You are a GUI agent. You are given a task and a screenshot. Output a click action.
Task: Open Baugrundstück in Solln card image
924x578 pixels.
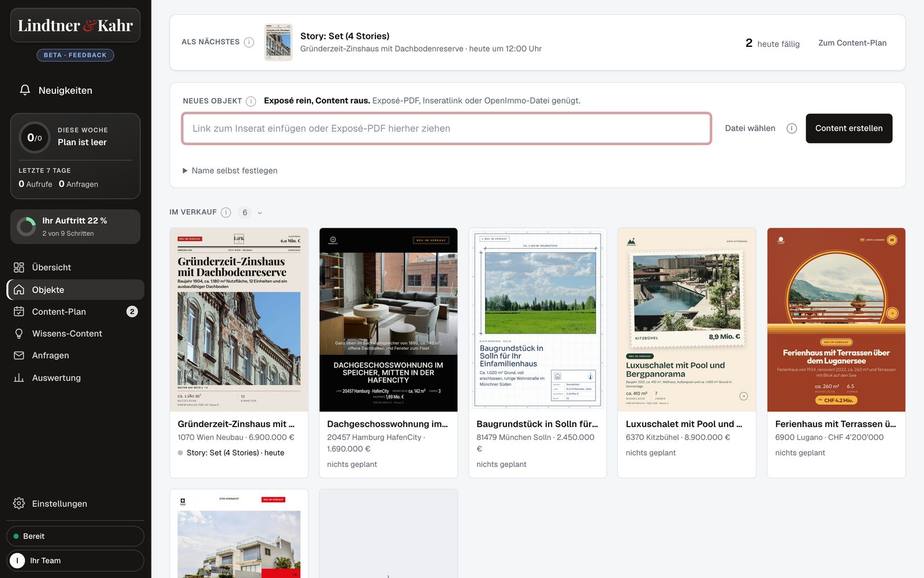coord(538,320)
